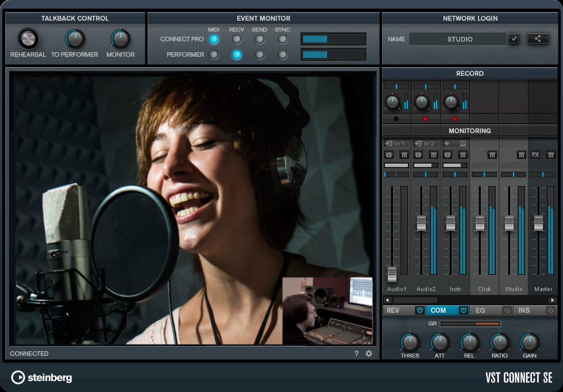Open the In 1 input selector
This screenshot has height=392, width=563.
click(396, 143)
